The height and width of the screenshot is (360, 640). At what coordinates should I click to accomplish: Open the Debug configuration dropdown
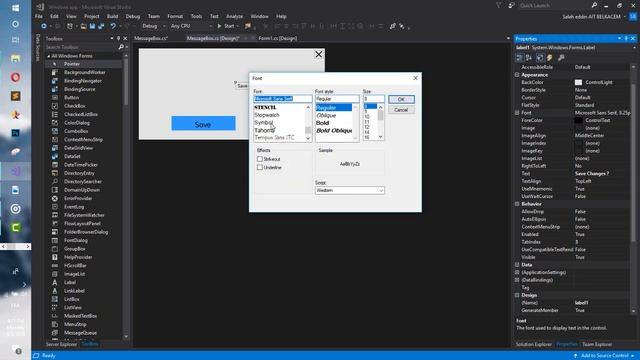click(153, 26)
